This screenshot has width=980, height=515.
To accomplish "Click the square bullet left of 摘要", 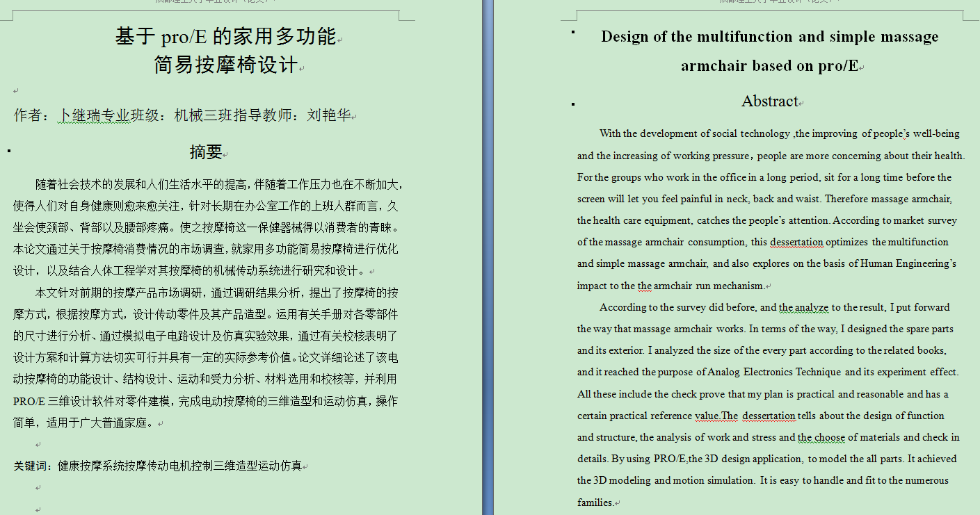I will point(8,149).
